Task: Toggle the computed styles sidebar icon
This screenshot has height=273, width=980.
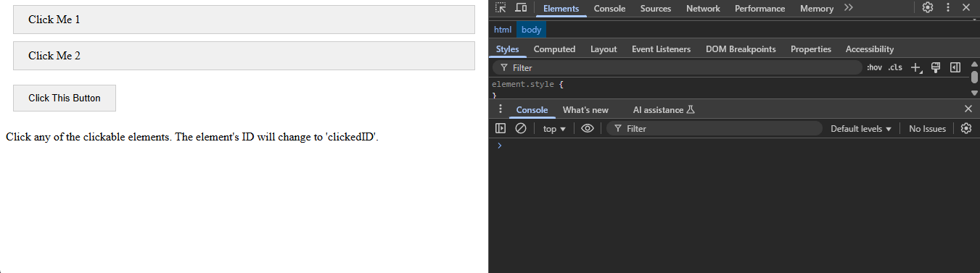Action: [955, 67]
